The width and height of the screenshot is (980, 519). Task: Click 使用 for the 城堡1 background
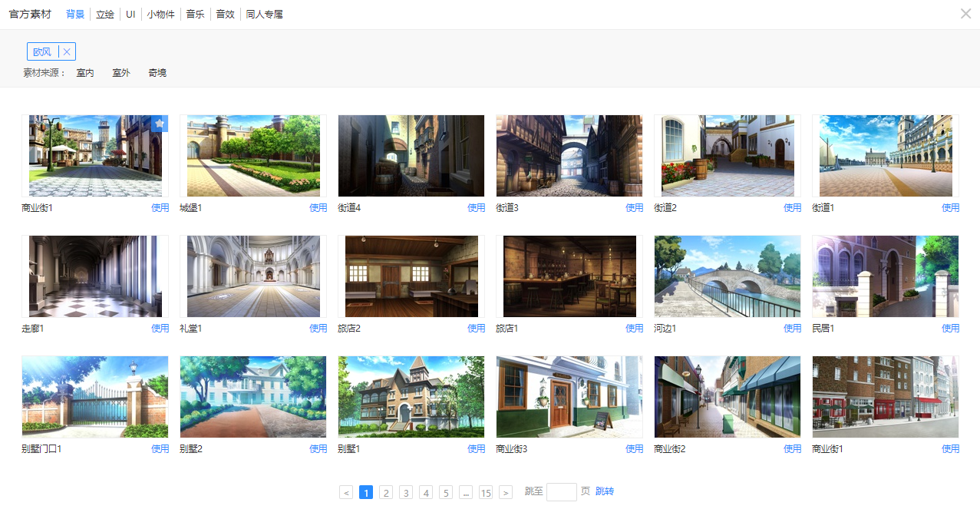click(x=318, y=208)
